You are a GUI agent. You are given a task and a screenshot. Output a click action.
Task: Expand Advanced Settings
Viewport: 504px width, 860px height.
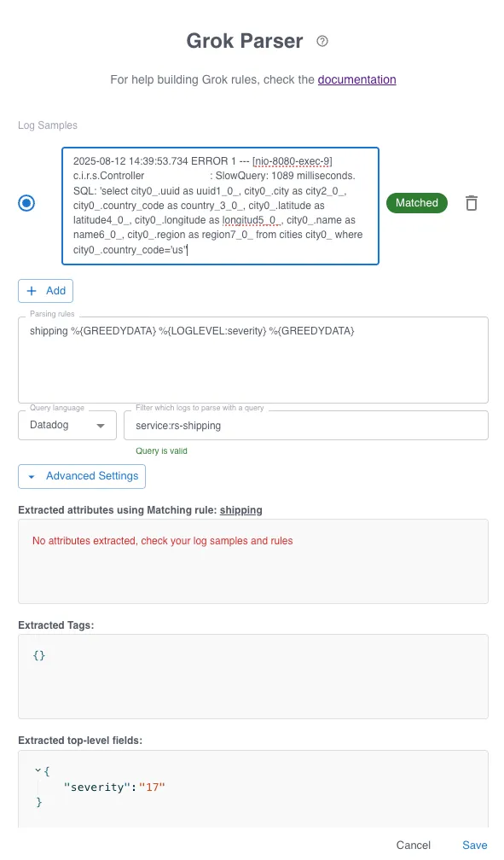82,476
